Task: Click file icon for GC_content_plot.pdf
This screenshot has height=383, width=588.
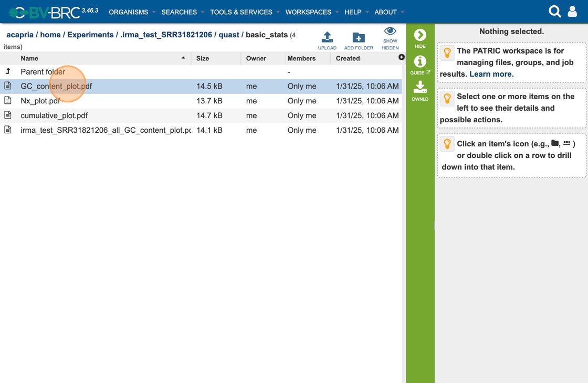Action: tap(7, 86)
